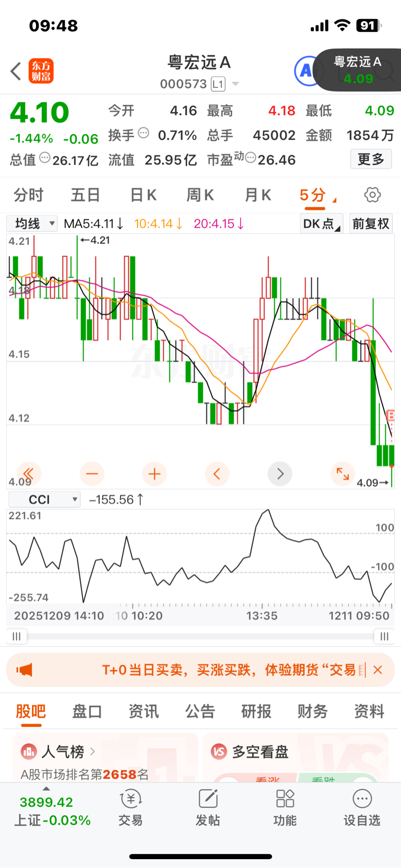Tap left handle of chart range slider
This screenshot has width=401, height=868.
(17, 636)
